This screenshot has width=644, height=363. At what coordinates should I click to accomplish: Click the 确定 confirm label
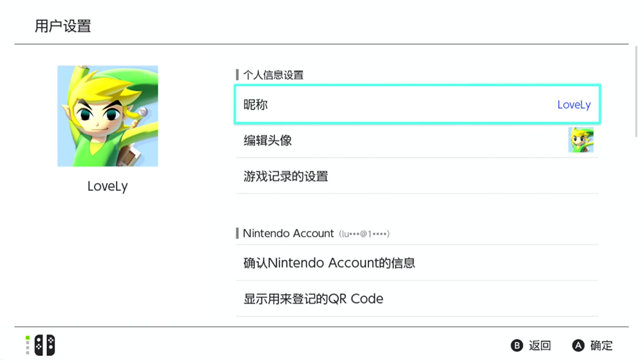[x=601, y=346]
